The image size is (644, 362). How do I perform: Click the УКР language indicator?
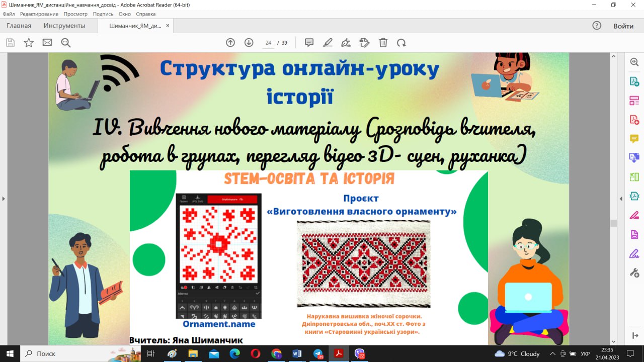[x=586, y=353]
